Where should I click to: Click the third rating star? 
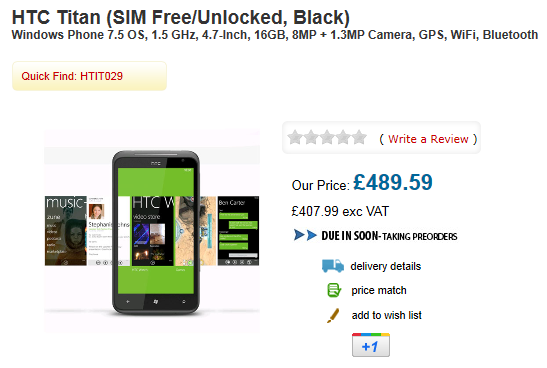[327, 137]
